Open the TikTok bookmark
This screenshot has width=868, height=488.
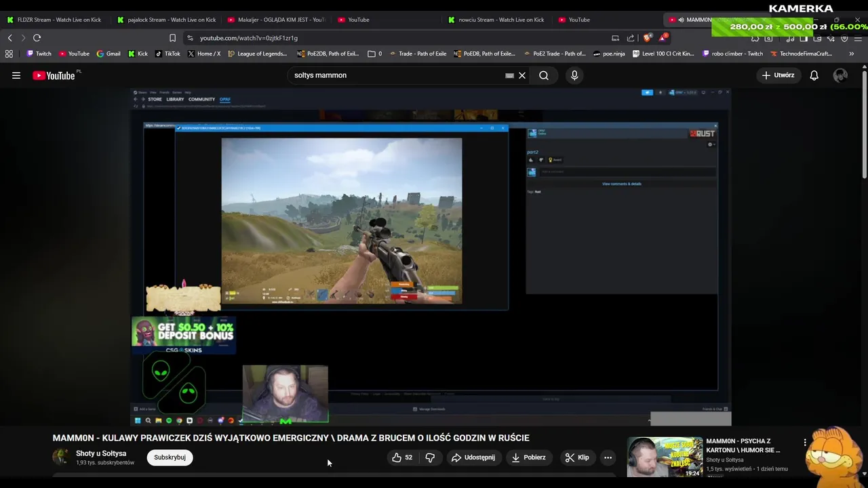point(167,54)
